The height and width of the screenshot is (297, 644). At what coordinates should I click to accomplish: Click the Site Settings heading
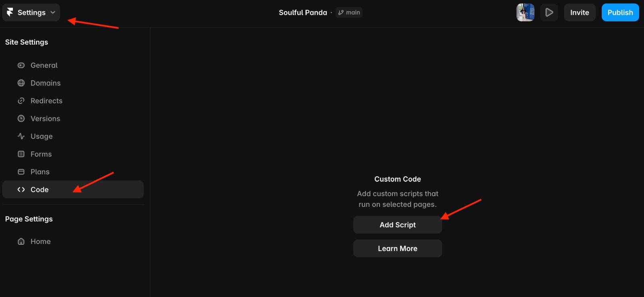pos(27,42)
